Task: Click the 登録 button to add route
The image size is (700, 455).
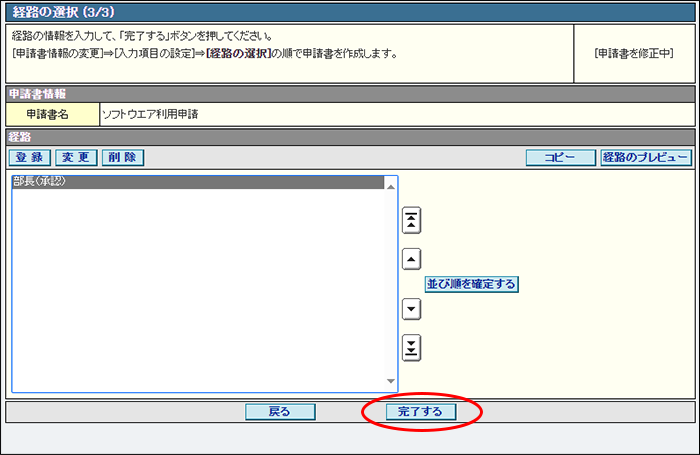Action: [x=30, y=157]
